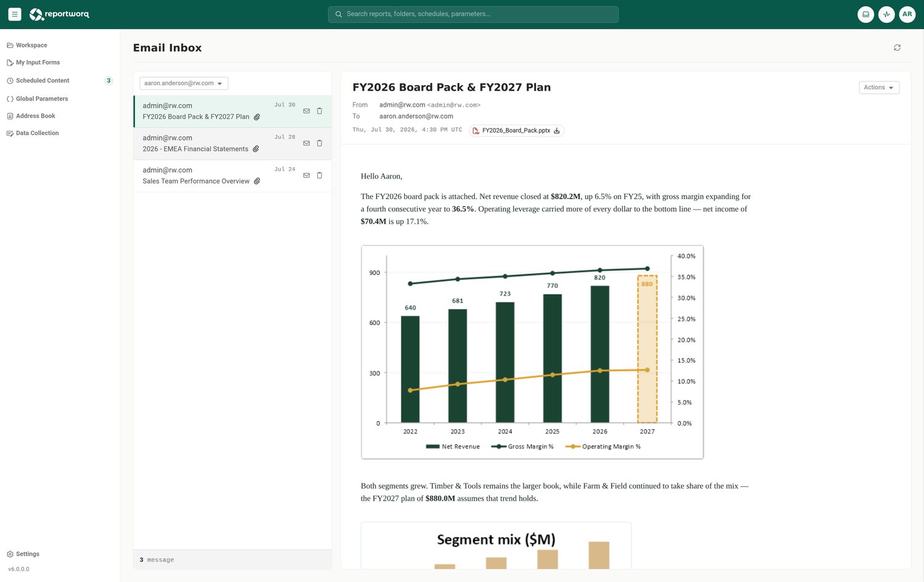The height and width of the screenshot is (582, 924).
Task: Select the FY2026 Board Pack & FY2027 Plan email
Action: point(232,111)
